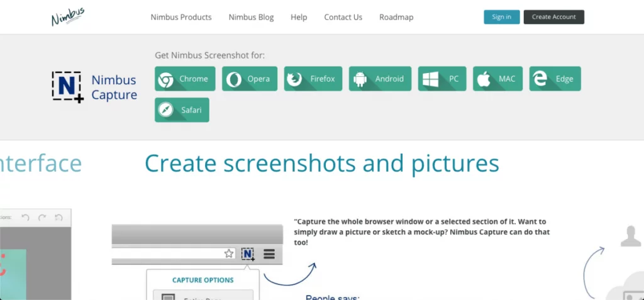This screenshot has width=644, height=300.
Task: View the Roadmap page
Action: (396, 17)
